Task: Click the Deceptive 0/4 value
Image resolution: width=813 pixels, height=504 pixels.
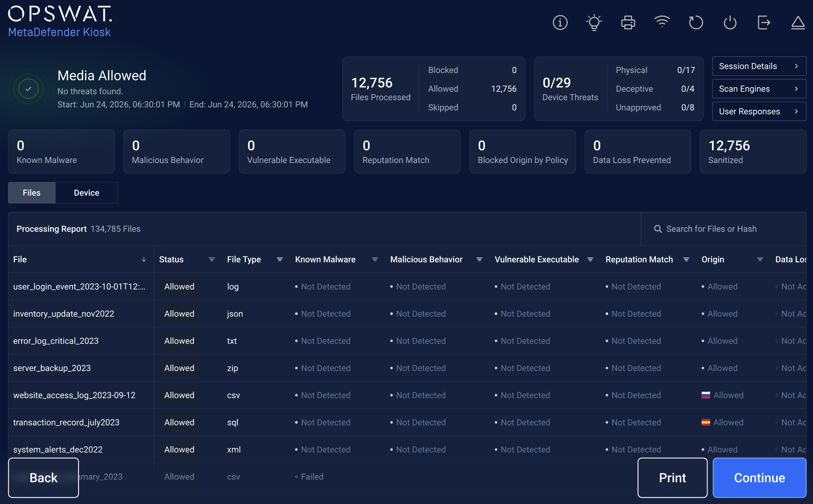Action: tap(688, 89)
